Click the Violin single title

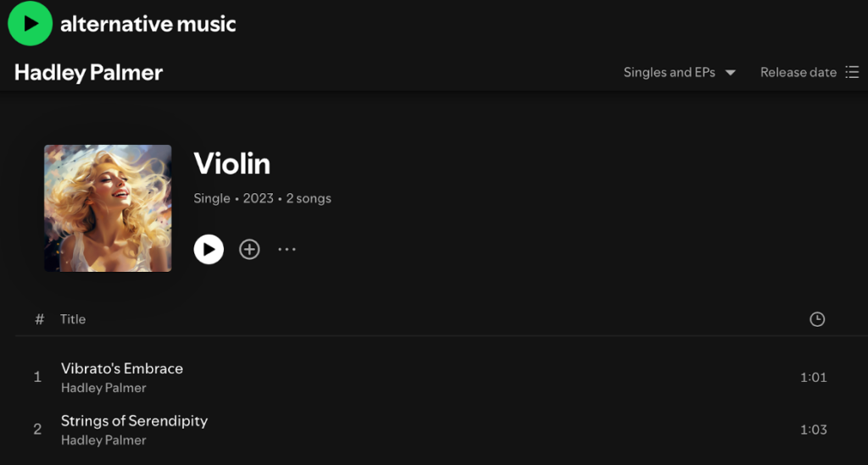coord(231,163)
